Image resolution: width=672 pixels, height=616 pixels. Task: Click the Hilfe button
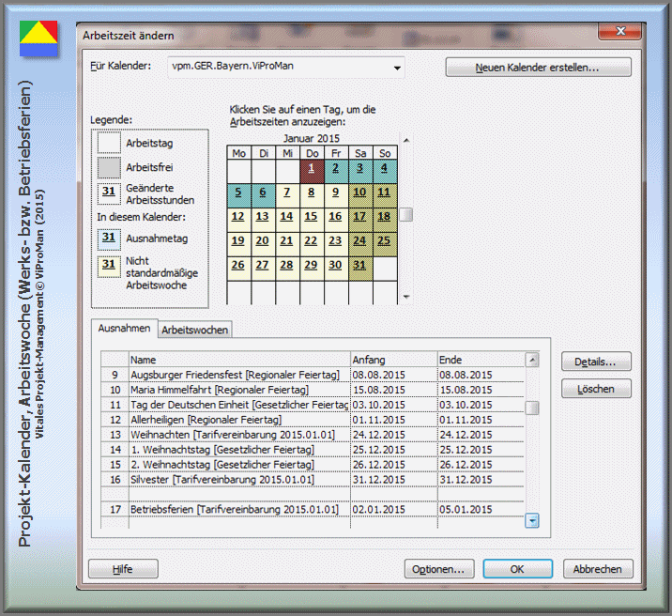(123, 569)
